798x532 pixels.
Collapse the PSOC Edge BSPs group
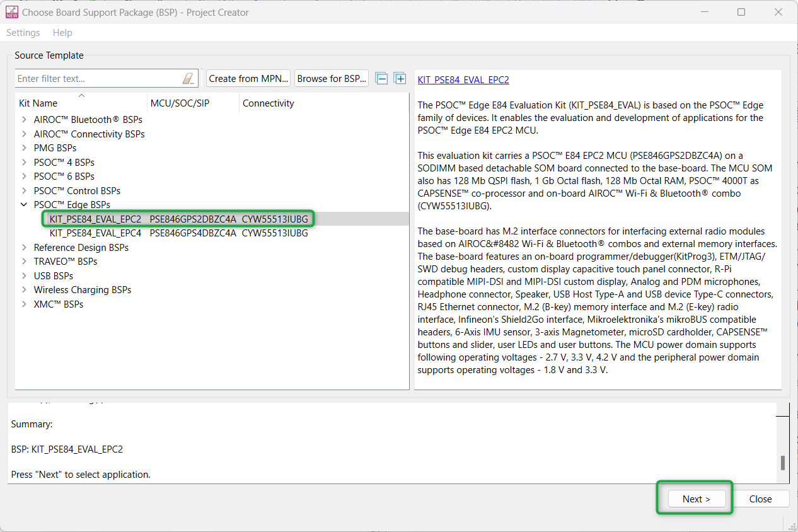tap(24, 205)
